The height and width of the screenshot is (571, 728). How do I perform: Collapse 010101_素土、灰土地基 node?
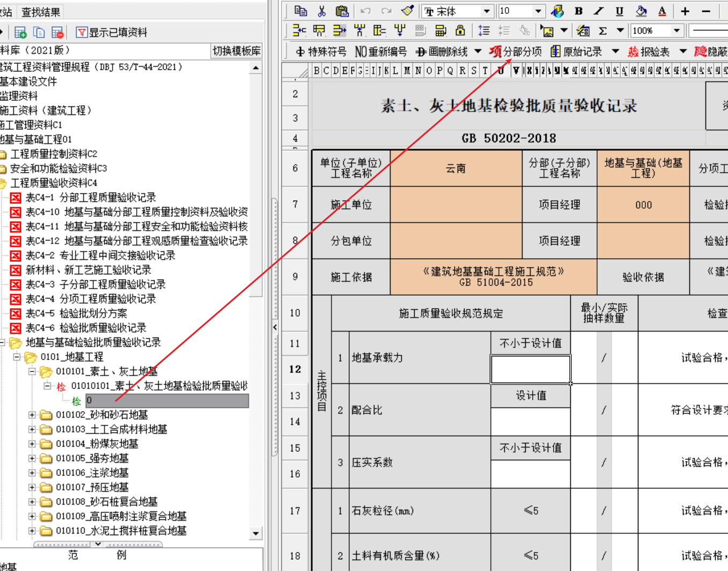pos(32,371)
